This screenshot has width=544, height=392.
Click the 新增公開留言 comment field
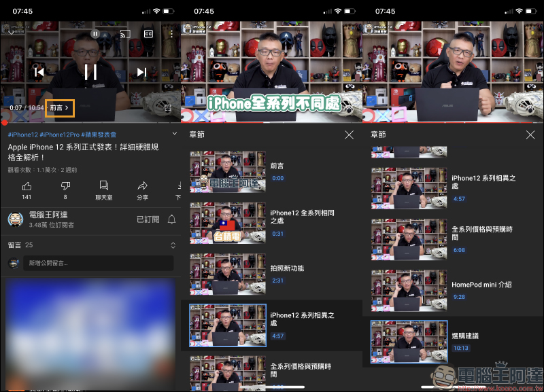click(x=98, y=263)
